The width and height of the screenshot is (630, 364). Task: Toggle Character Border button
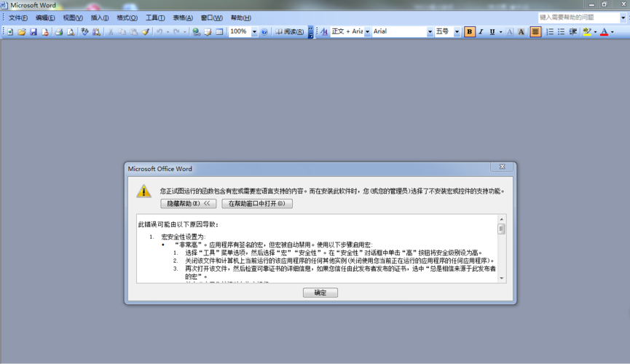510,32
